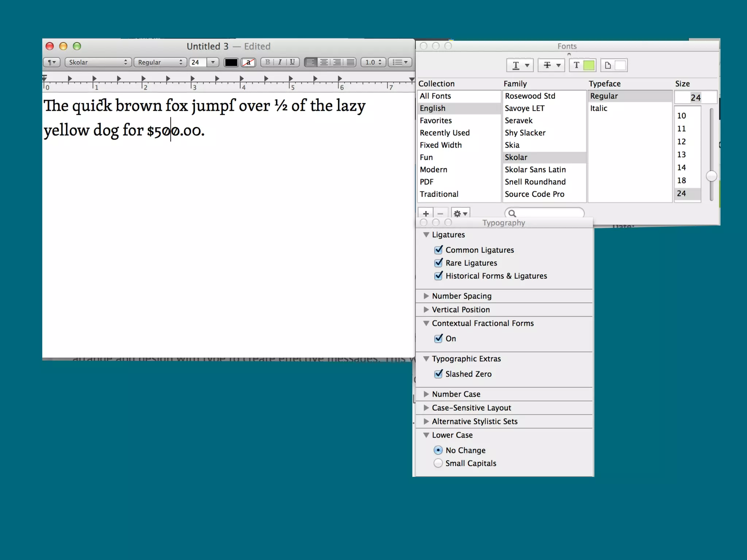Collapse the Ligatures section
This screenshot has height=560, width=747.
pos(426,235)
